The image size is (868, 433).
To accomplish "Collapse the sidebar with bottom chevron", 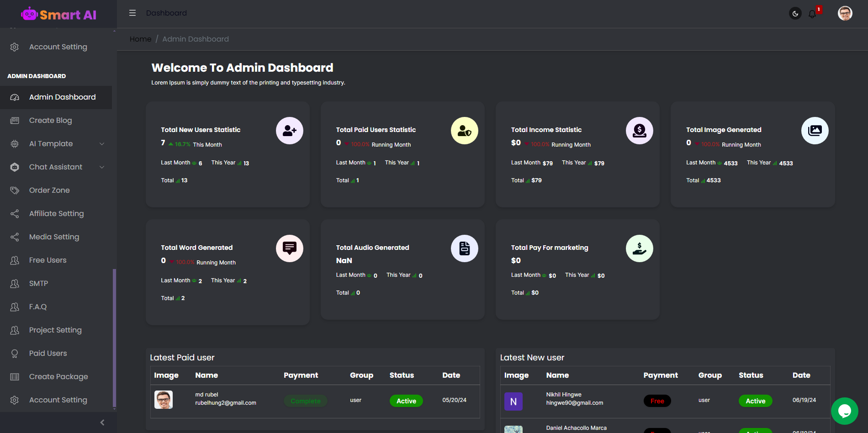I will pyautogui.click(x=102, y=422).
